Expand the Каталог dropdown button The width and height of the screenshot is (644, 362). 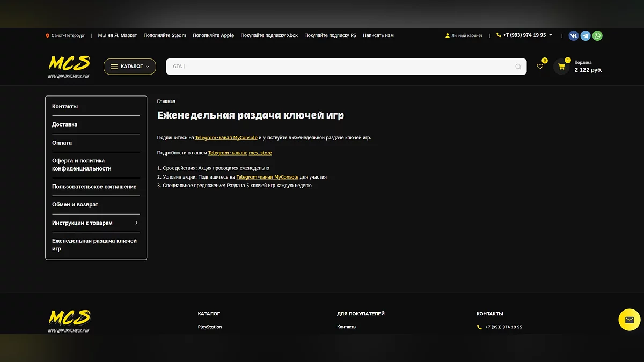click(x=130, y=67)
